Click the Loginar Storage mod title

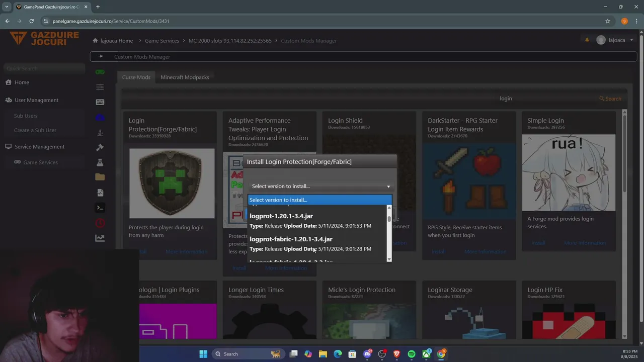[x=450, y=290]
